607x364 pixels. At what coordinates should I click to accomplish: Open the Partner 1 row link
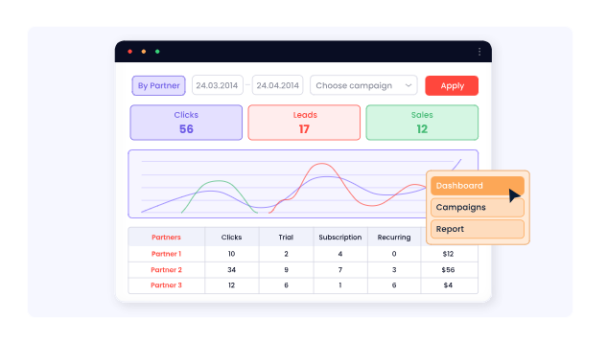(166, 254)
